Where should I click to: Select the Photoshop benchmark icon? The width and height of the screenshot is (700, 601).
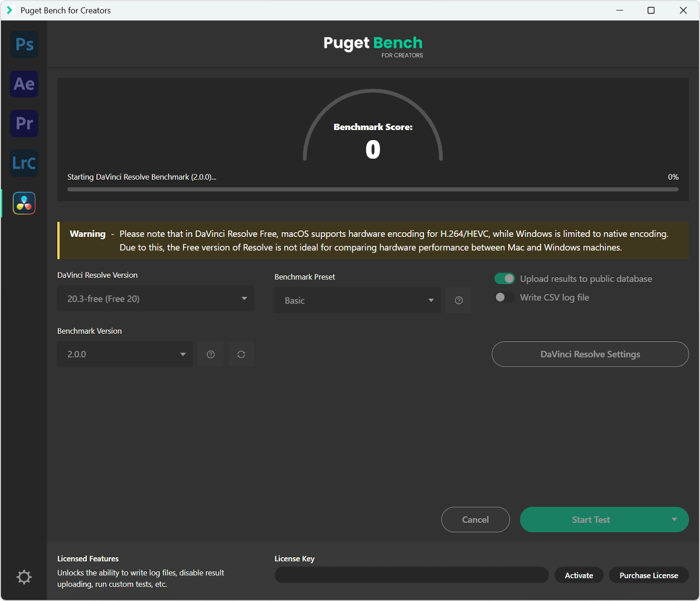point(24,44)
